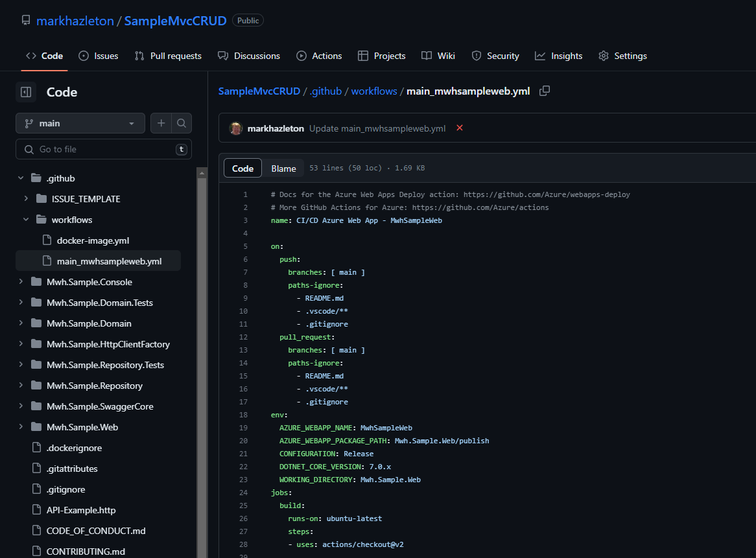Copy file path using the copy icon

click(545, 91)
